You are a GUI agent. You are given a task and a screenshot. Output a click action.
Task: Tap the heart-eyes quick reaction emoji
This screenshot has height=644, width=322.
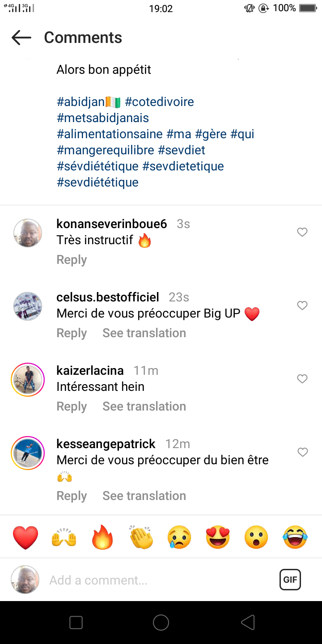(x=218, y=537)
